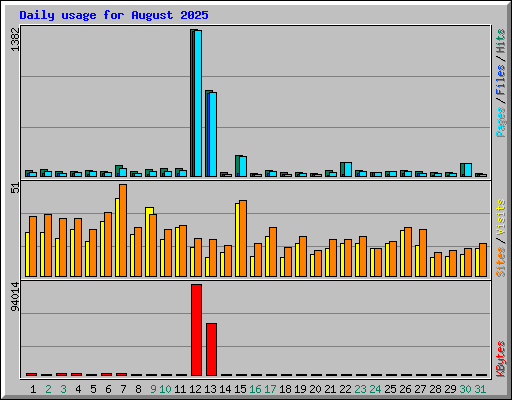Click the orange Sites legend label
The height and width of the screenshot is (400, 512).
pyautogui.click(x=501, y=262)
